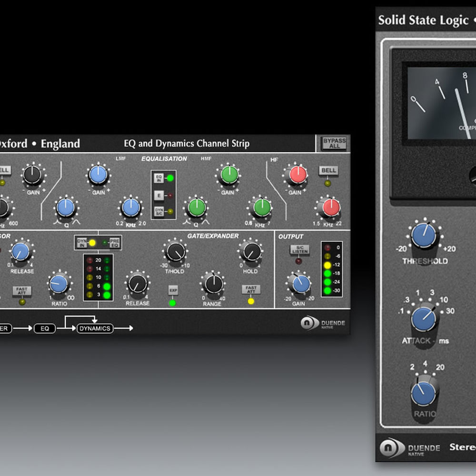Image resolution: width=476 pixels, height=476 pixels.
Task: Click the gate T/HOLD threshold knob
Action: 176,252
